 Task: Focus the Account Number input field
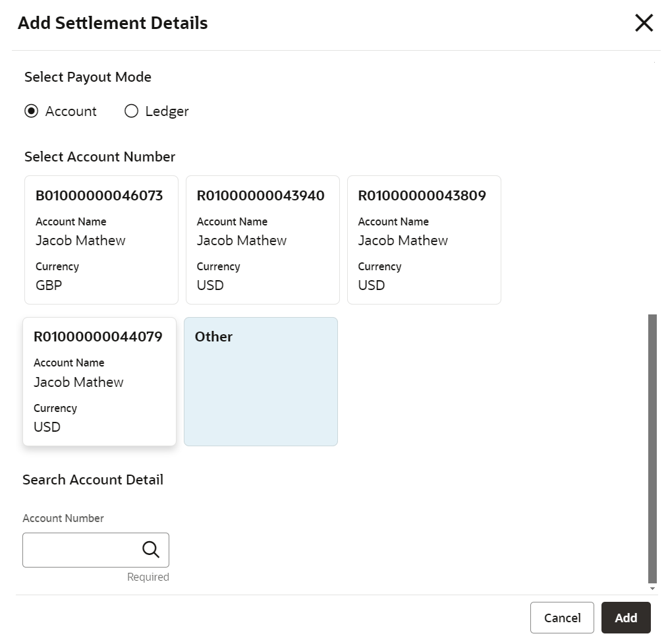[x=80, y=550]
